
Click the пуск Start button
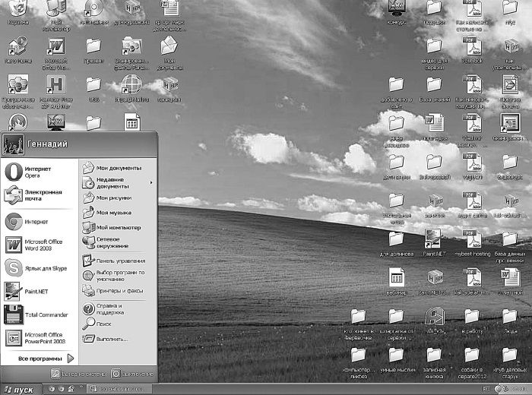pos(20,389)
